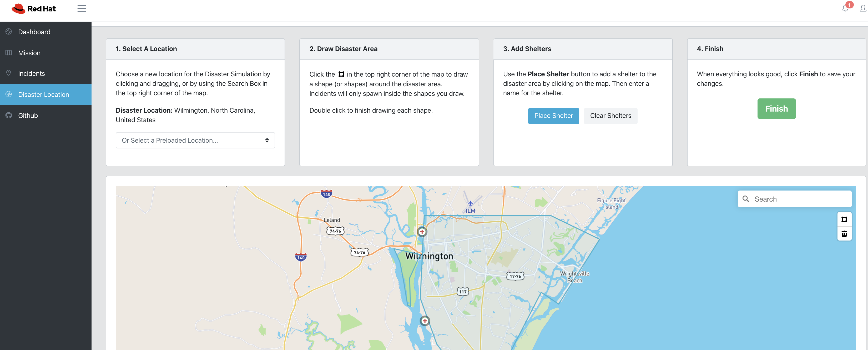This screenshot has height=350, width=868.
Task: Click the Mission map icon in sidebar
Action: pyautogui.click(x=9, y=53)
